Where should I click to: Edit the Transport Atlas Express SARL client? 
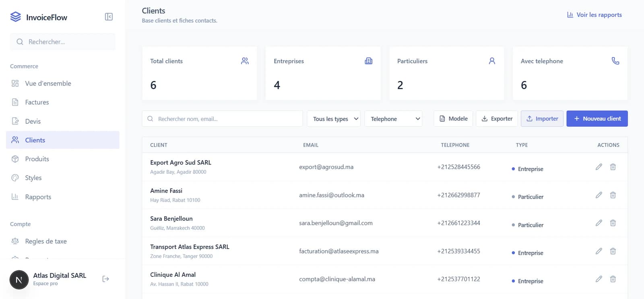599,251
